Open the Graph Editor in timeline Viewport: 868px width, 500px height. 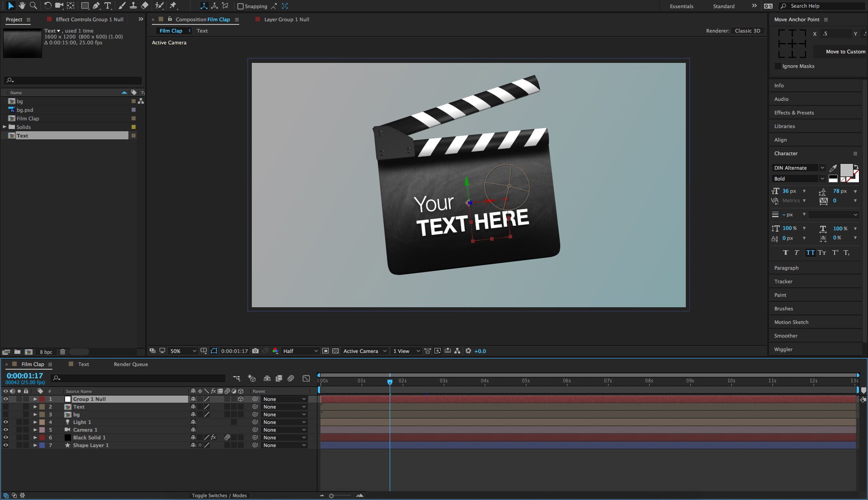click(306, 378)
